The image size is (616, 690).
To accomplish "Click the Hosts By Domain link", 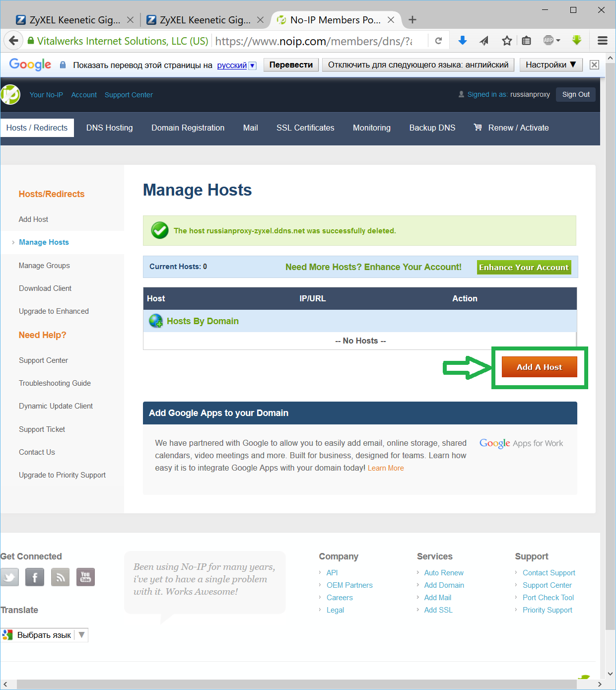I will point(203,321).
